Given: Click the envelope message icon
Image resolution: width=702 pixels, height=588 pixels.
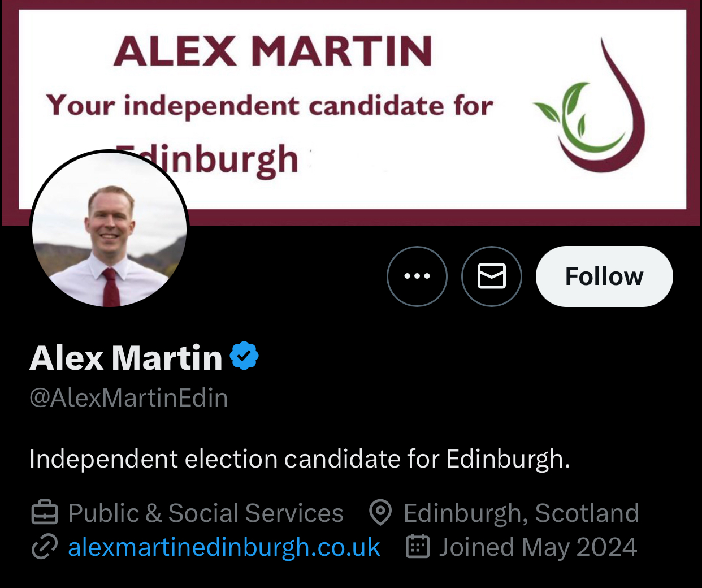Looking at the screenshot, I should (492, 276).
